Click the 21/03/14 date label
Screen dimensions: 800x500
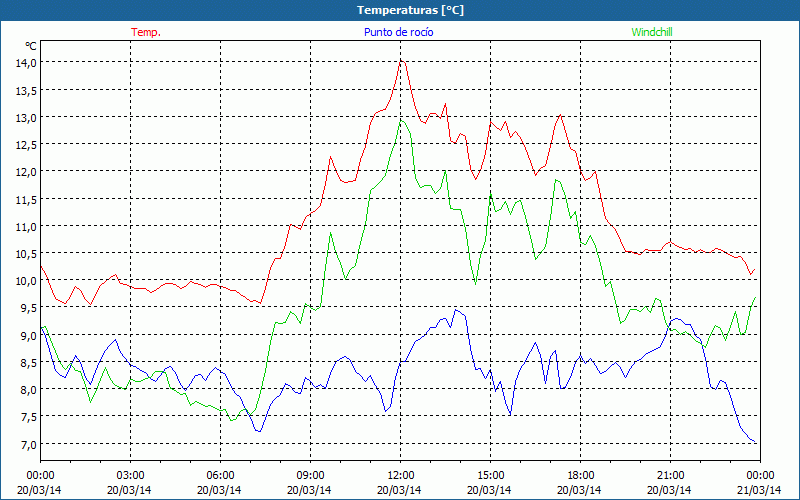coord(759,490)
